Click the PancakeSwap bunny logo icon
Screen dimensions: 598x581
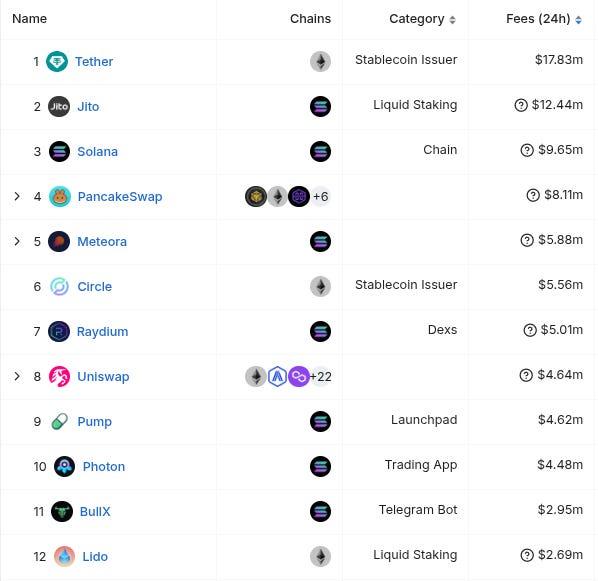[x=59, y=196]
